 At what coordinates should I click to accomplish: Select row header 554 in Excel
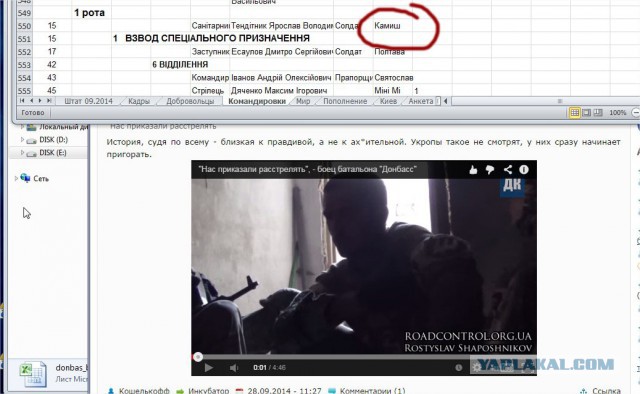[24, 78]
